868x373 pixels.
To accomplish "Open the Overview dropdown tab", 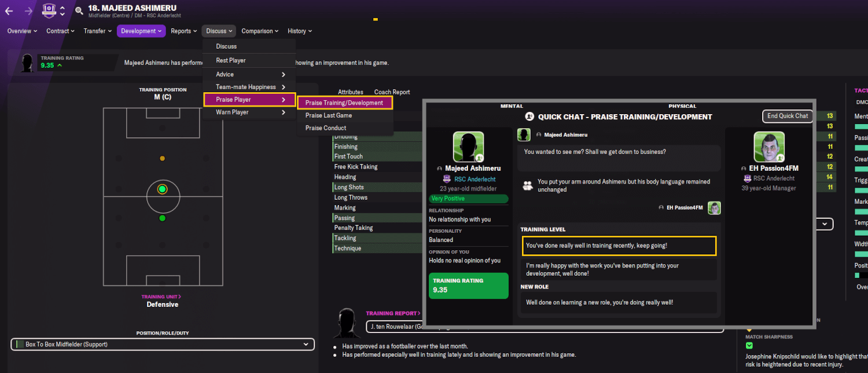I will pos(22,31).
